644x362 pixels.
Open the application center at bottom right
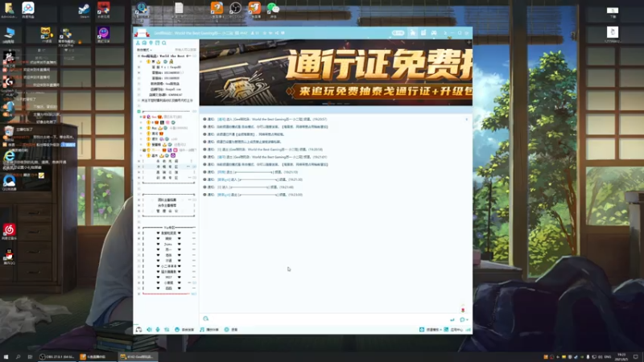pyautogui.click(x=453, y=330)
